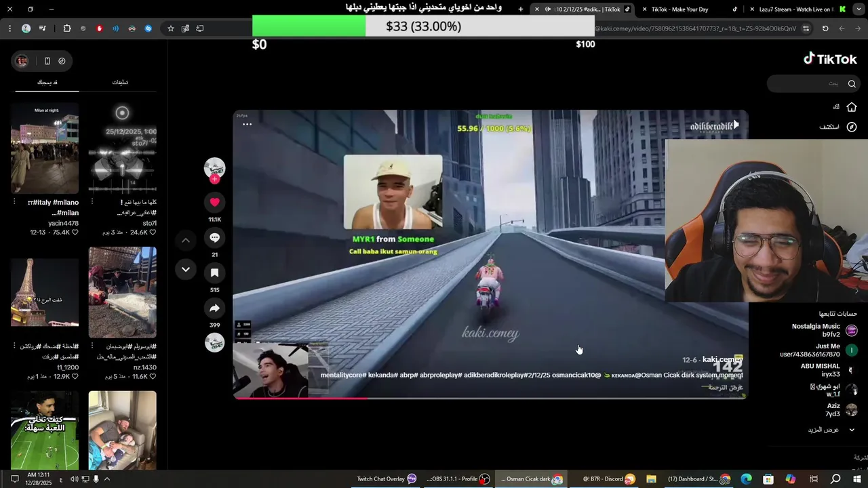Open the Explore compass icon
This screenshot has height=488, width=868.
852,127
